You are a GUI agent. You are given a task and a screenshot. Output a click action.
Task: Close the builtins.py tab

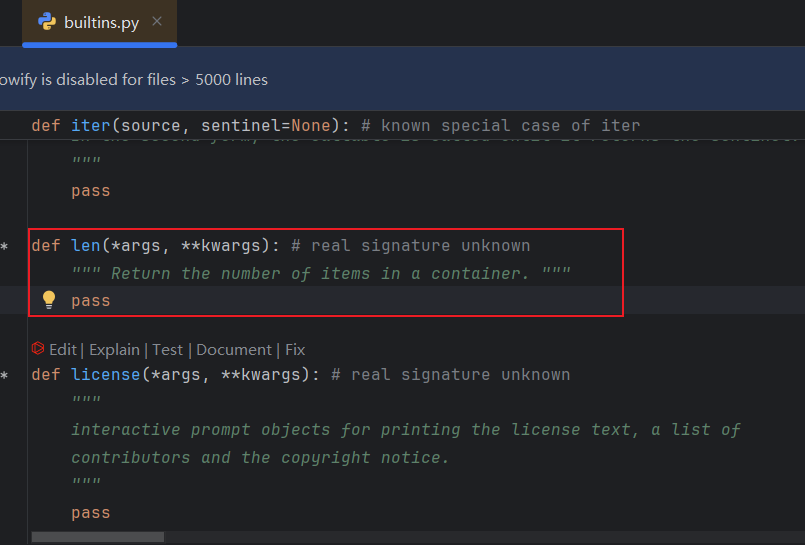(x=157, y=22)
